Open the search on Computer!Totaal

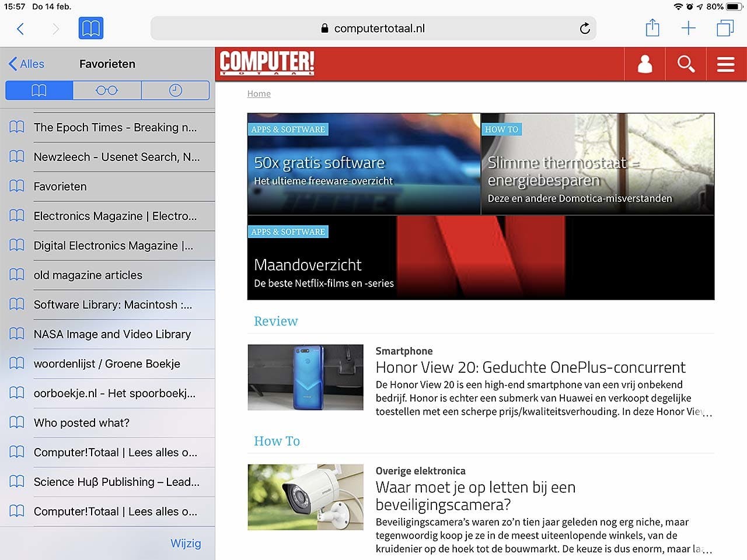click(x=686, y=64)
